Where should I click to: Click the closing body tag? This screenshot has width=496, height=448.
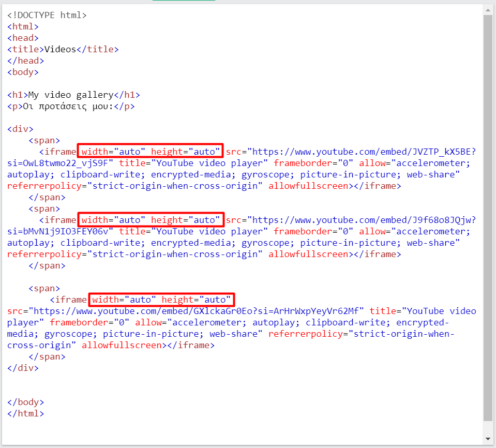click(25, 402)
